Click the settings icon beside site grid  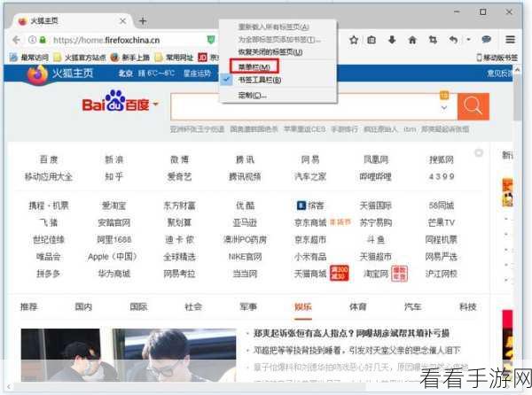(x=479, y=153)
